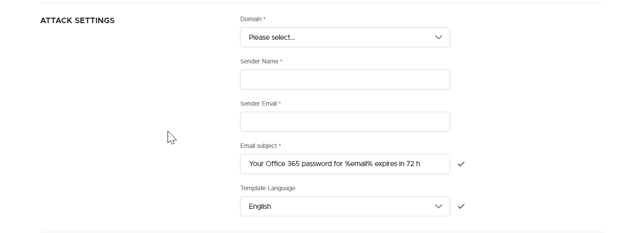Click the Template Language label

click(268, 188)
